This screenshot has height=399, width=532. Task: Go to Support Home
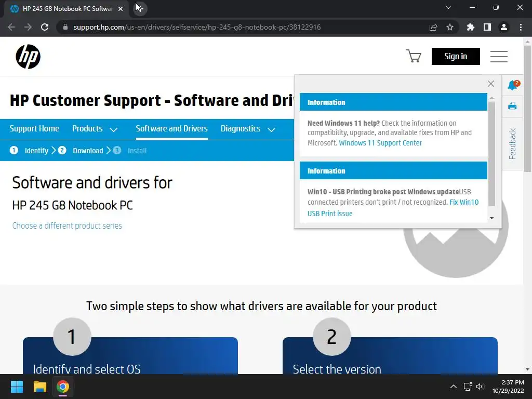(x=34, y=129)
